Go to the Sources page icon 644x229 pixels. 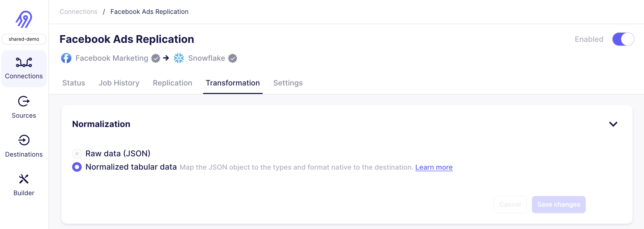coord(24,101)
